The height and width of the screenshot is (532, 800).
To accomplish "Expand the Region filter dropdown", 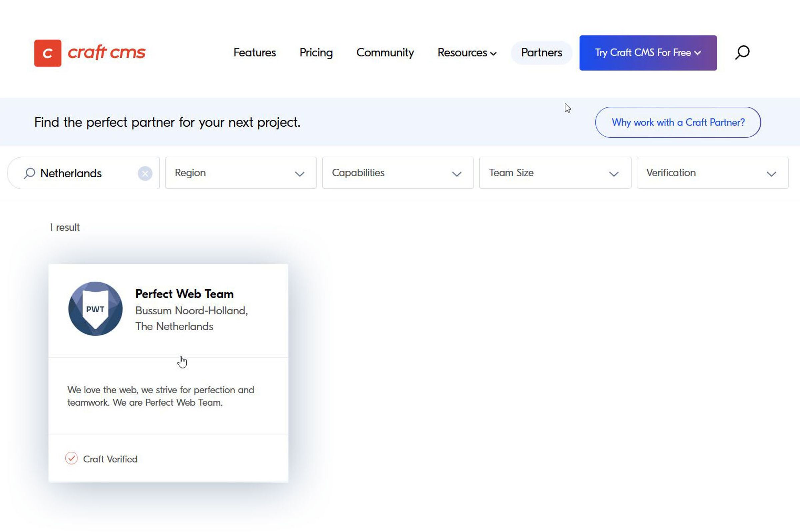I will pyautogui.click(x=241, y=173).
